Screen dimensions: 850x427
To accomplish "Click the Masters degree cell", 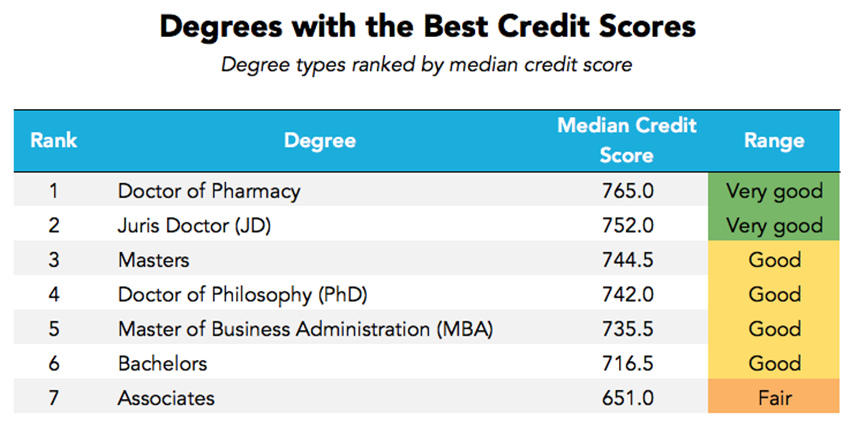I will 154,260.
